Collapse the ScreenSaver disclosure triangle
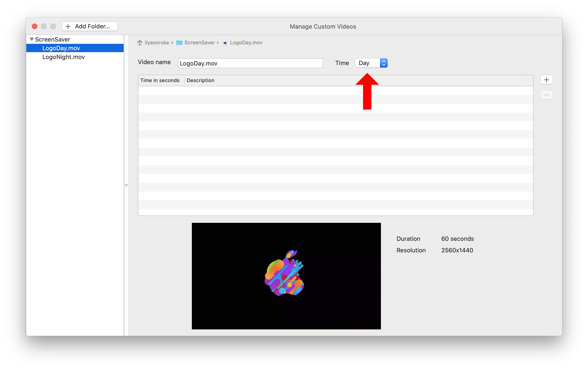Viewport: 588px width, 370px height. (x=32, y=39)
